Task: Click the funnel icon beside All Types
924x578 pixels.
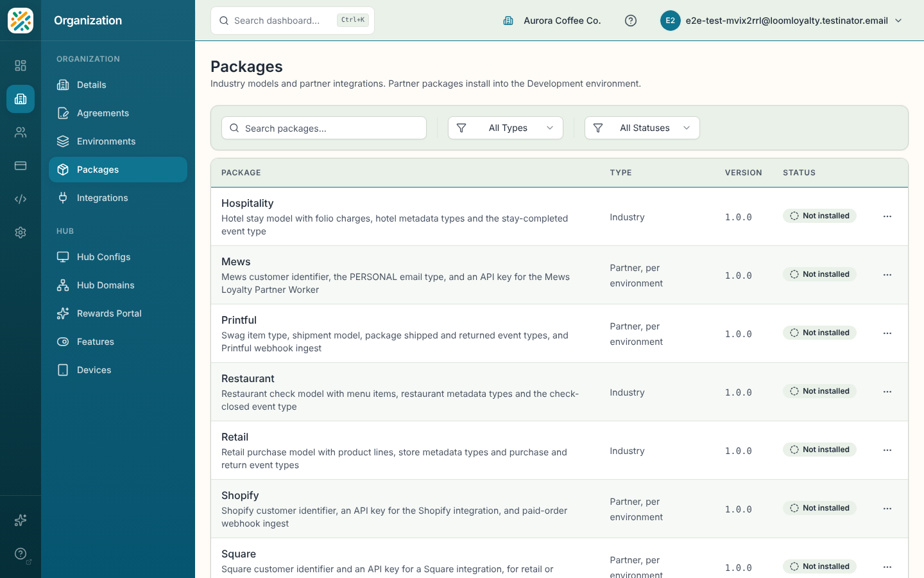Action: click(x=461, y=128)
